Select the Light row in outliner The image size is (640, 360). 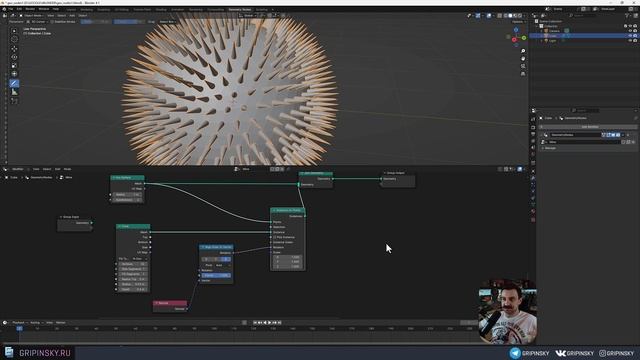(584, 41)
